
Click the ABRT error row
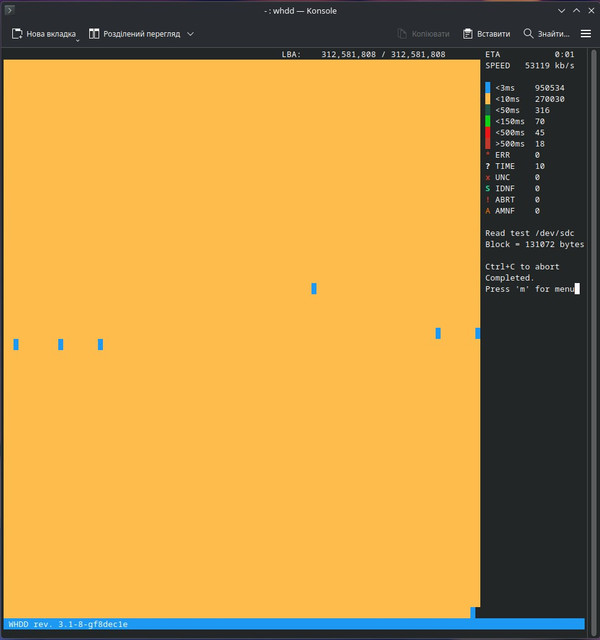pos(513,200)
